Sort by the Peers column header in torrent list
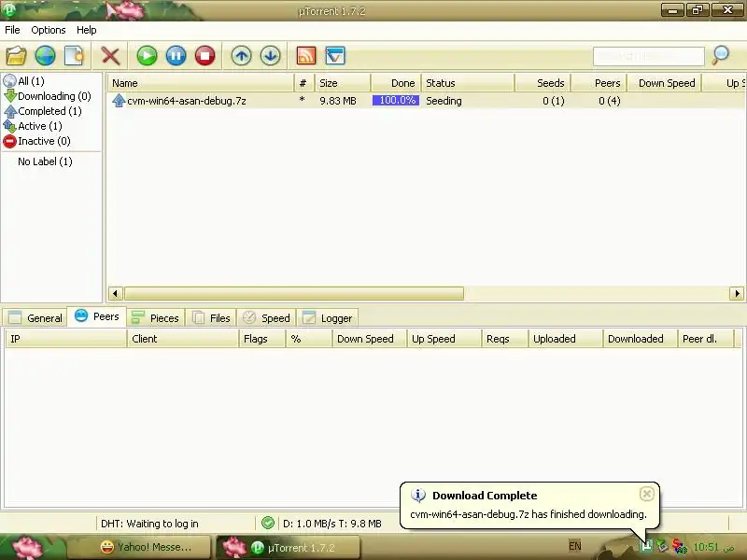747x560 pixels. point(599,83)
